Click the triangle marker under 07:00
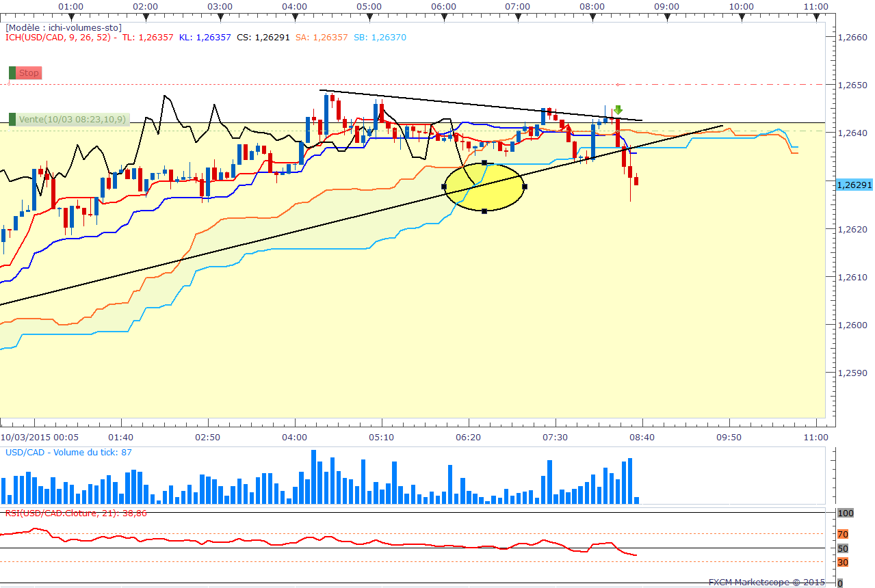Image resolution: width=875 pixels, height=588 pixels. [518, 15]
